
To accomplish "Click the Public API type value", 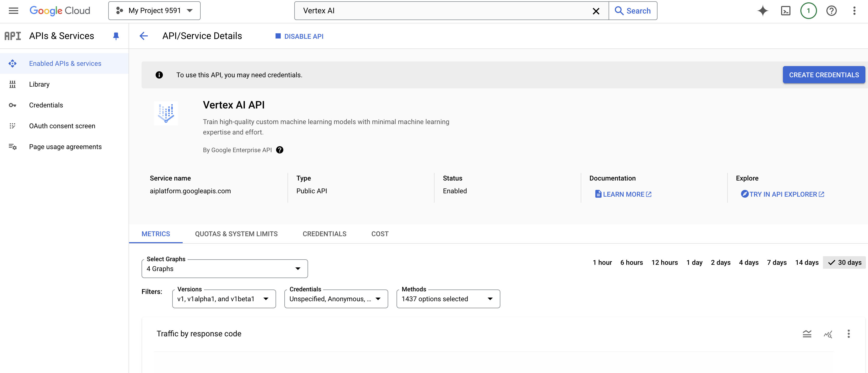I will [x=311, y=191].
